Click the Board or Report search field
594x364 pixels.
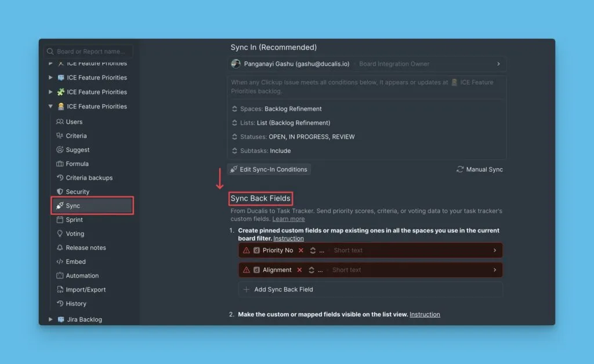point(90,52)
